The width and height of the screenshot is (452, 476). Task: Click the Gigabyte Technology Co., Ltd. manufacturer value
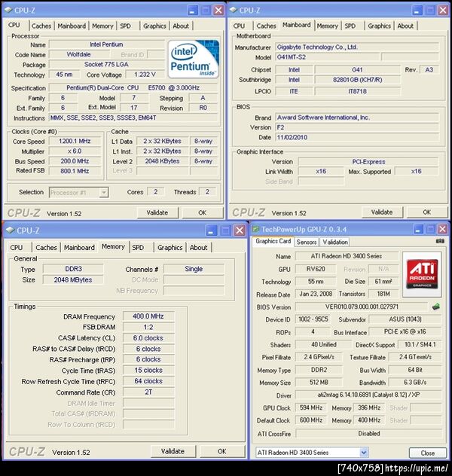(357, 47)
